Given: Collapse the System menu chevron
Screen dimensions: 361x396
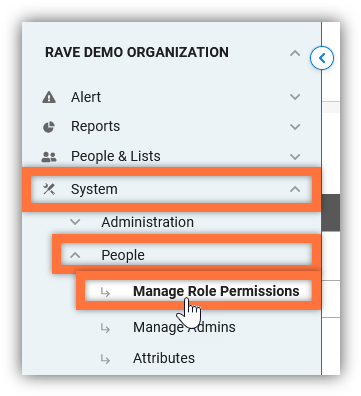Looking at the screenshot, I should [x=295, y=189].
